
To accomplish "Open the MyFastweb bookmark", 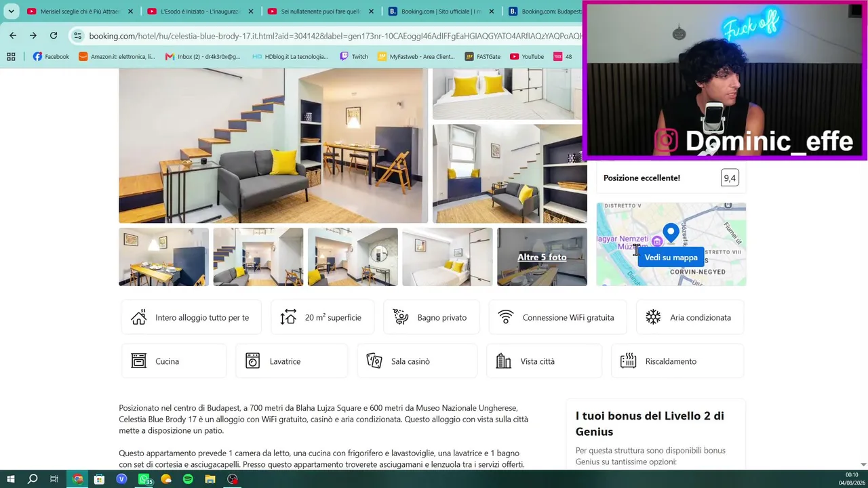I will tap(416, 57).
